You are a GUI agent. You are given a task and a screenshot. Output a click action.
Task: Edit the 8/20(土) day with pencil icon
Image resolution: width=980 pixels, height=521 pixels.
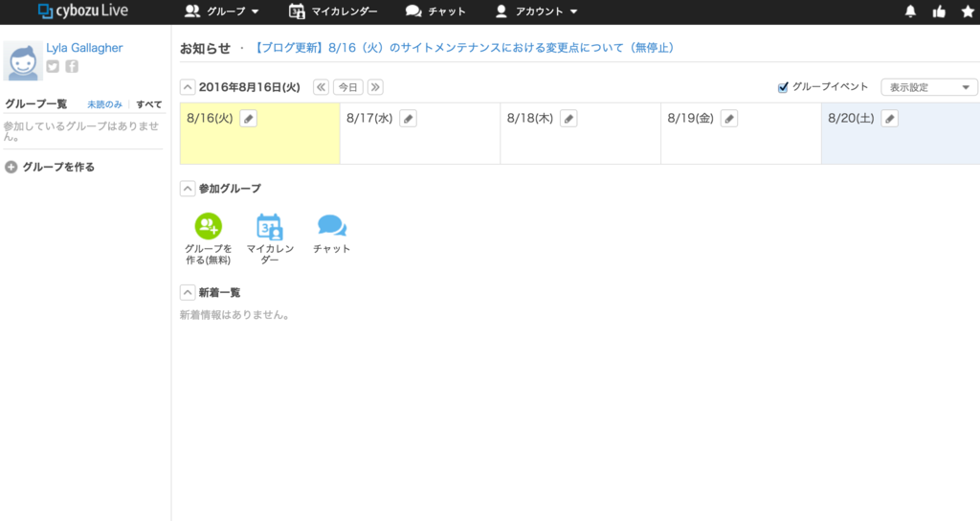890,119
